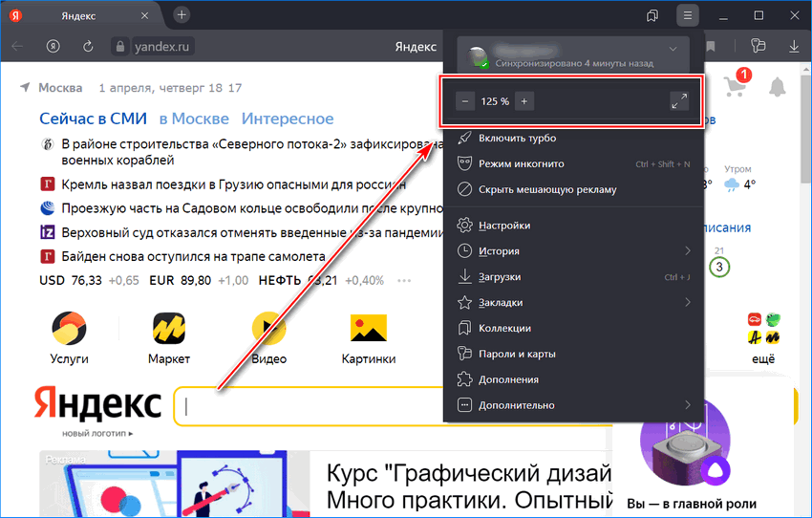Open the Северного потока-2 news headline
The height and width of the screenshot is (518, 812).
tap(251, 152)
